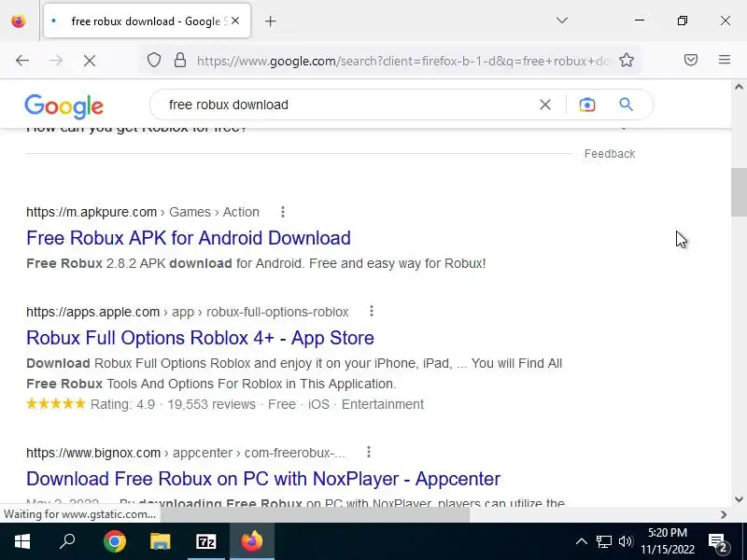Screen dimensions: 747x560
Task: Click the vertical scrollbar thumb
Action: click(739, 192)
